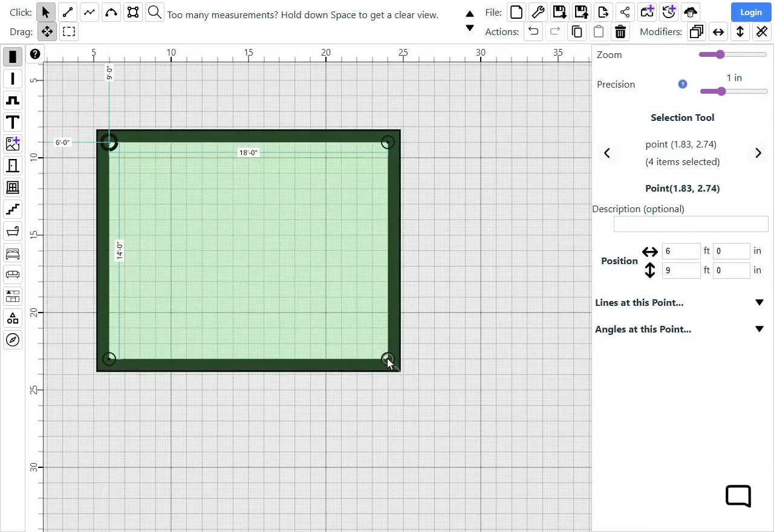Screen dimensions: 774x532
Task: Toggle the dashed box-select drag mode
Action: 68,31
